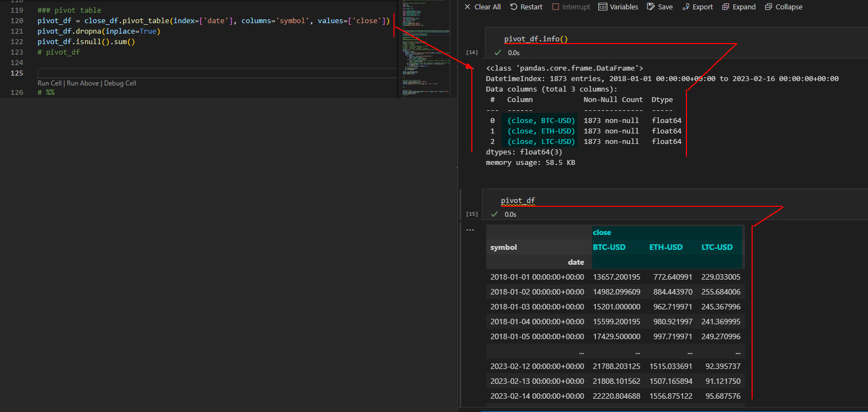Viewport: 868px width, 412px height.
Task: Click the Debug Cell code lens
Action: 120,83
